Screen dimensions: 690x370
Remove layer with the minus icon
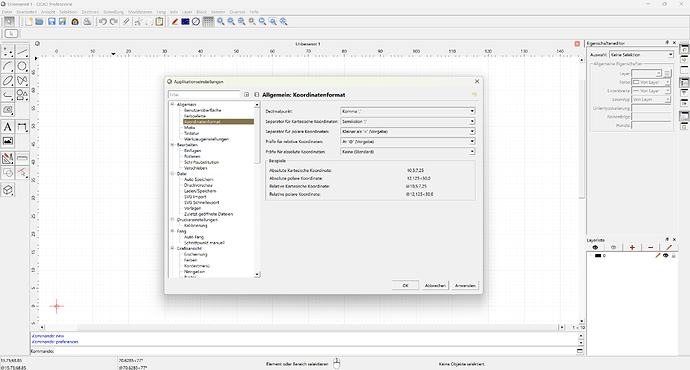[x=650, y=247]
